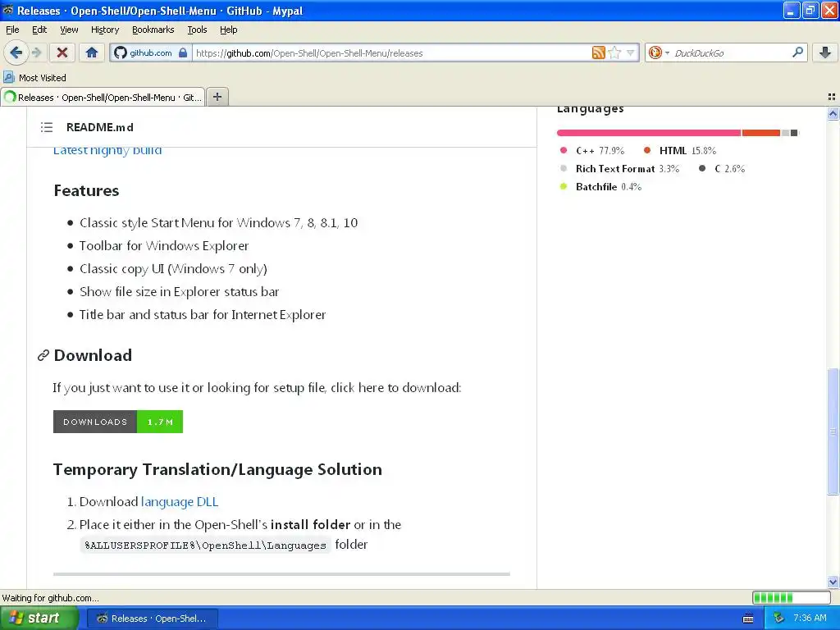Click the DOWNLOADS 1.7M badge

click(x=118, y=422)
